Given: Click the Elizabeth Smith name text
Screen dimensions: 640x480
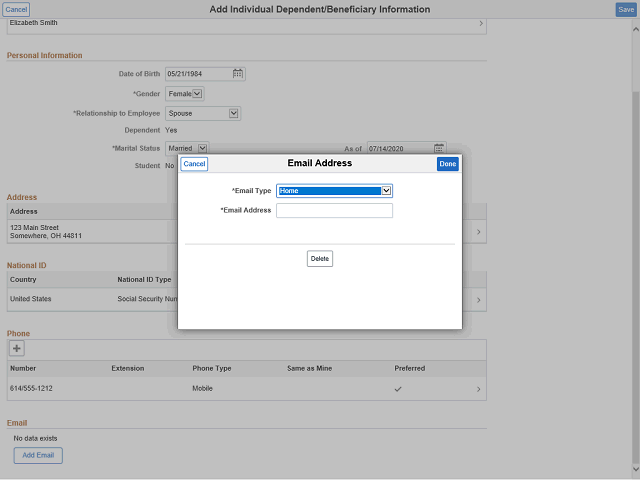Looking at the screenshot, I should point(33,23).
